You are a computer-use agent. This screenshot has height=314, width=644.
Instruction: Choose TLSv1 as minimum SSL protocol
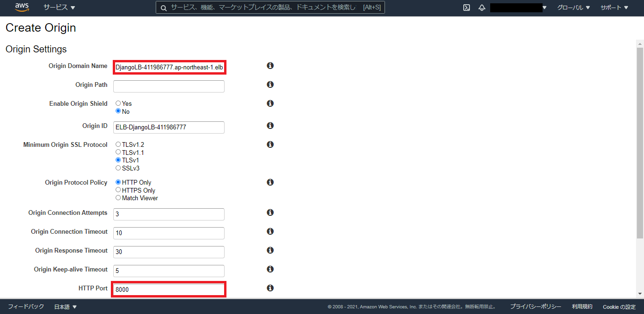118,160
